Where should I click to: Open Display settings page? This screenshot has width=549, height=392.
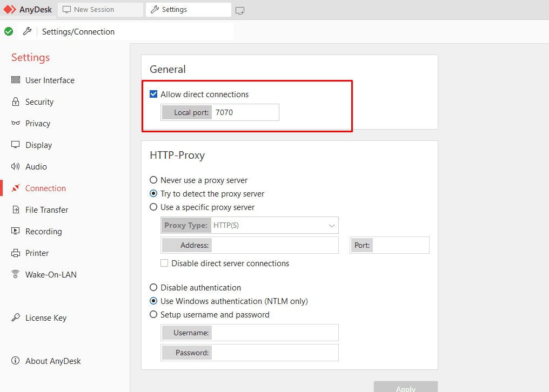click(38, 145)
